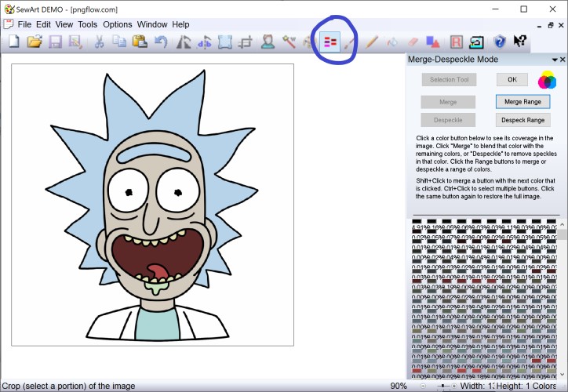Choose the paint bucket Fill tool

[x=392, y=42]
